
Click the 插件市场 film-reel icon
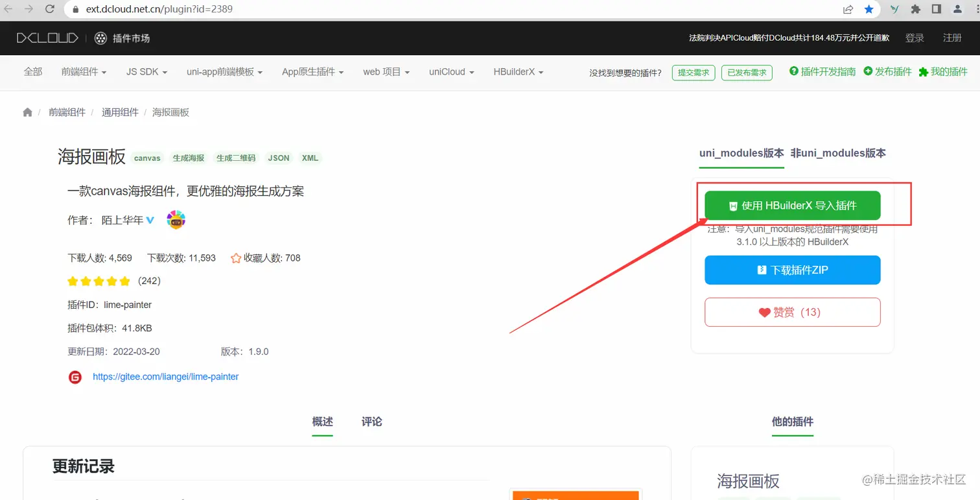coord(100,38)
